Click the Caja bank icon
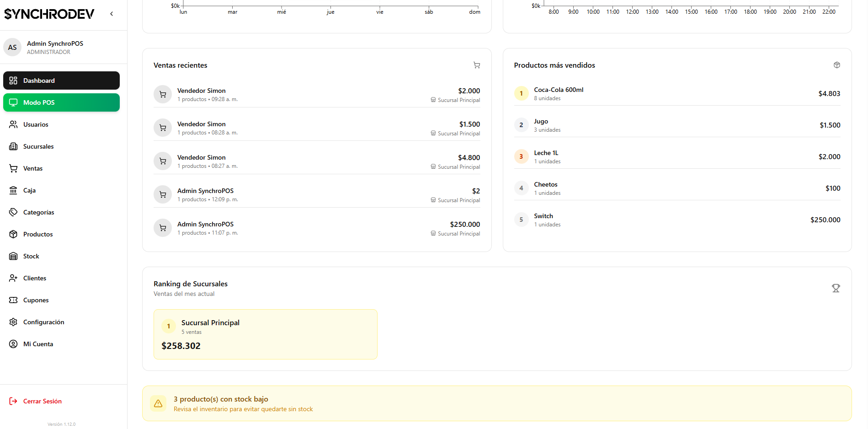This screenshot has height=429, width=868. pos(13,190)
